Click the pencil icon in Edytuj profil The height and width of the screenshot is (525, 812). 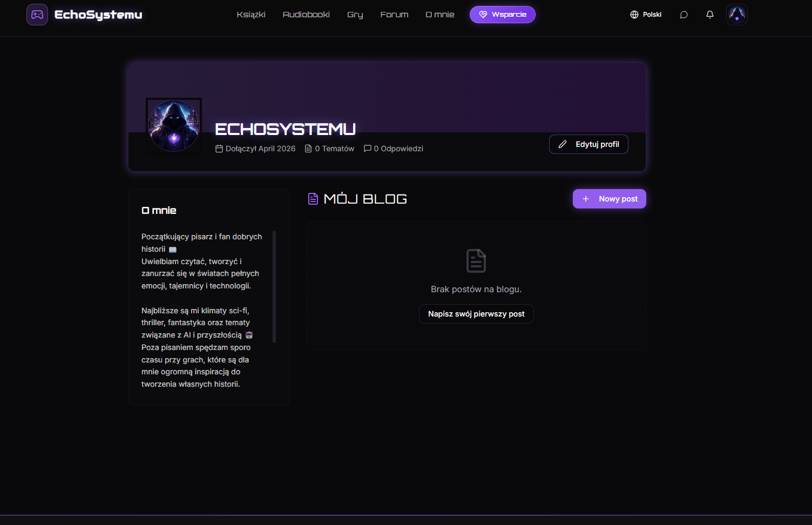click(x=563, y=144)
